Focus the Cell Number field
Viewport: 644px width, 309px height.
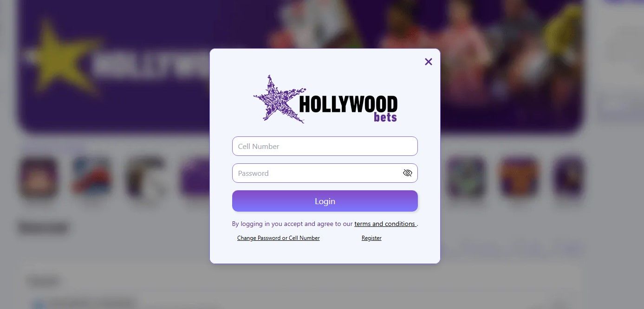[x=325, y=146]
